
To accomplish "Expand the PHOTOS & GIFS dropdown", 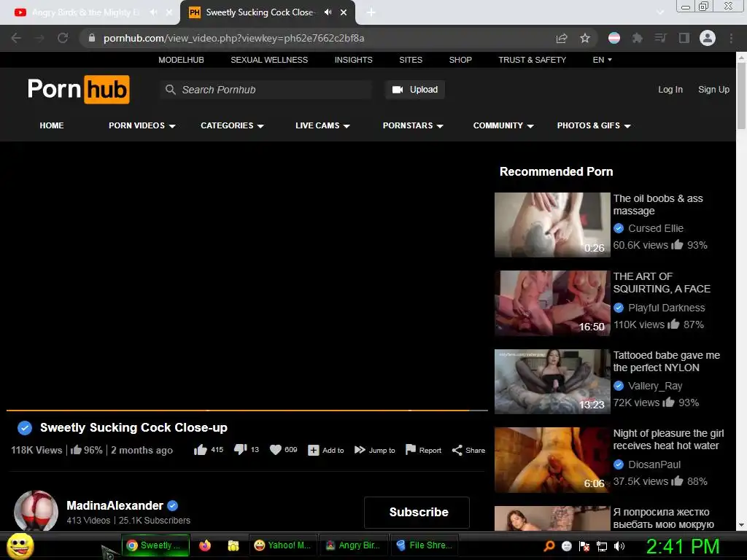I will [594, 125].
